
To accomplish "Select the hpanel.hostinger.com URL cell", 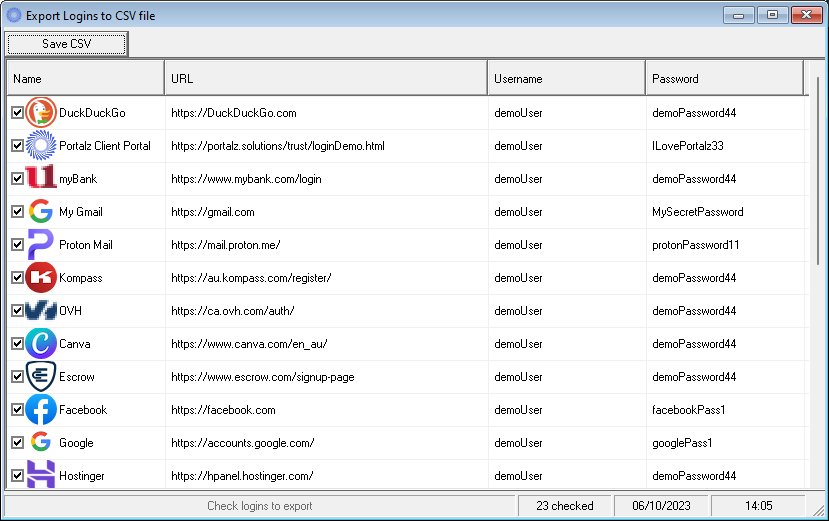I will (326, 474).
